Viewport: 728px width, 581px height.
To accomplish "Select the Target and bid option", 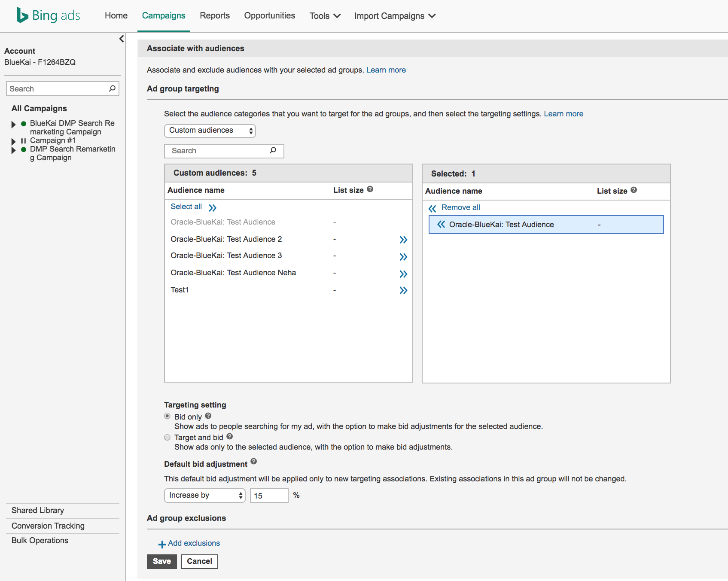I will [168, 438].
